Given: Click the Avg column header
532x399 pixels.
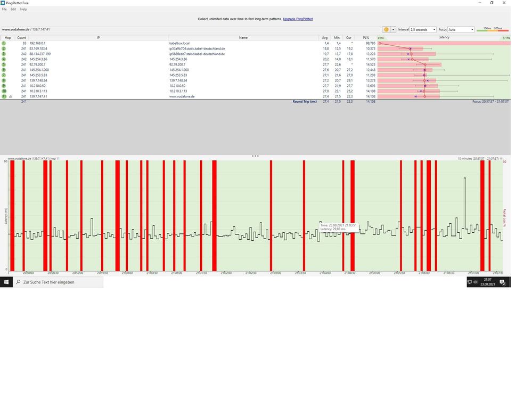Looking at the screenshot, I should (x=325, y=38).
